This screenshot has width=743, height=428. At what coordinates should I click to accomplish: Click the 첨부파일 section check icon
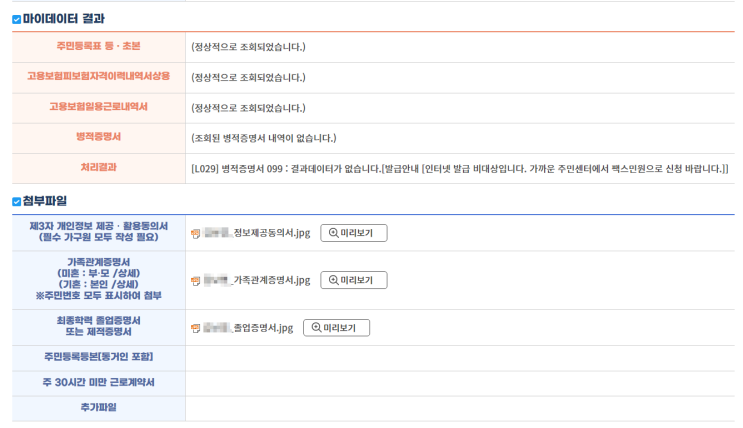(x=16, y=202)
